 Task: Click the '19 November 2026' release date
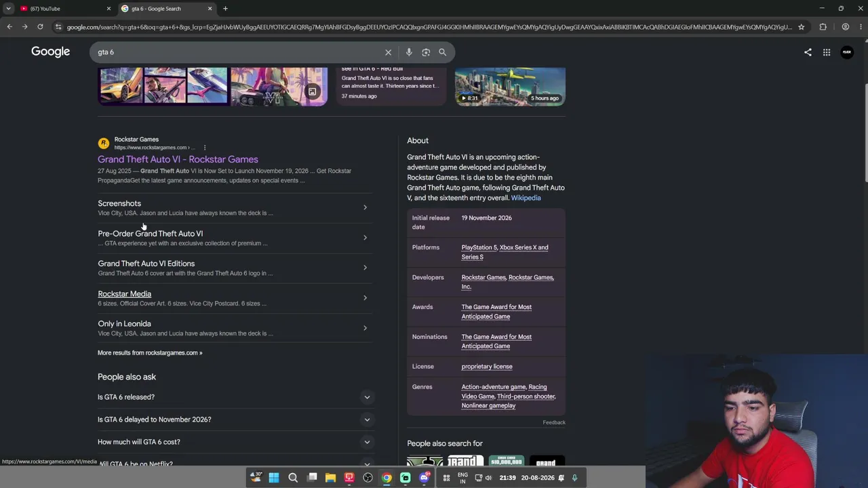[x=486, y=218]
